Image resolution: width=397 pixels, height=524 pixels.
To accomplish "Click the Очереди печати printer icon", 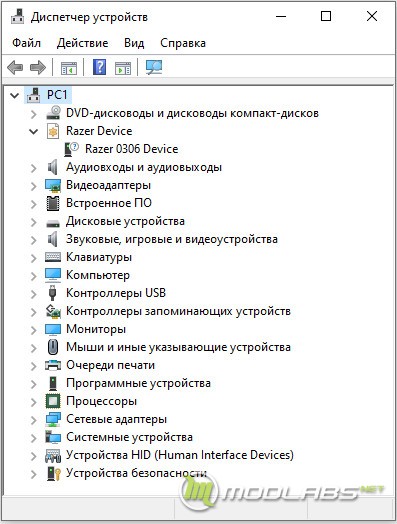I will (x=53, y=365).
